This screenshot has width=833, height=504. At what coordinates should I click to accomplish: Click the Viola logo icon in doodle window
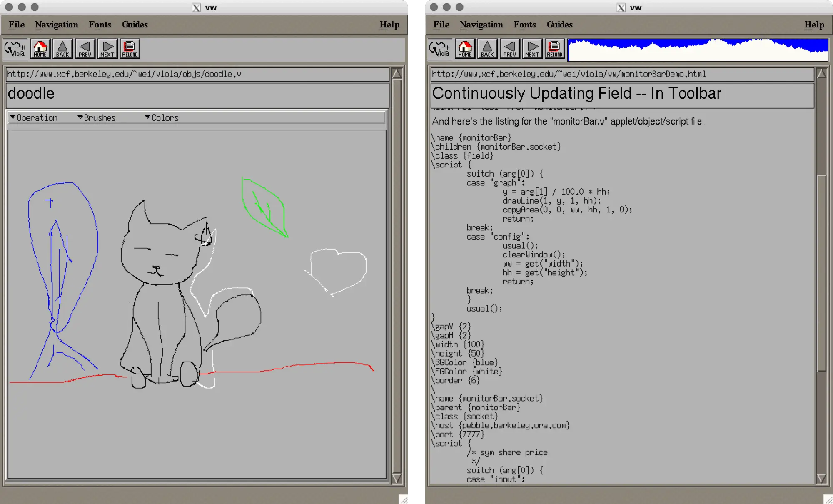[x=15, y=49]
